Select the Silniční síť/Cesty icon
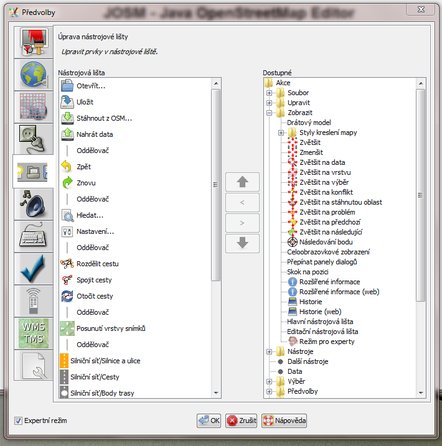442x446 pixels. [x=64, y=377]
